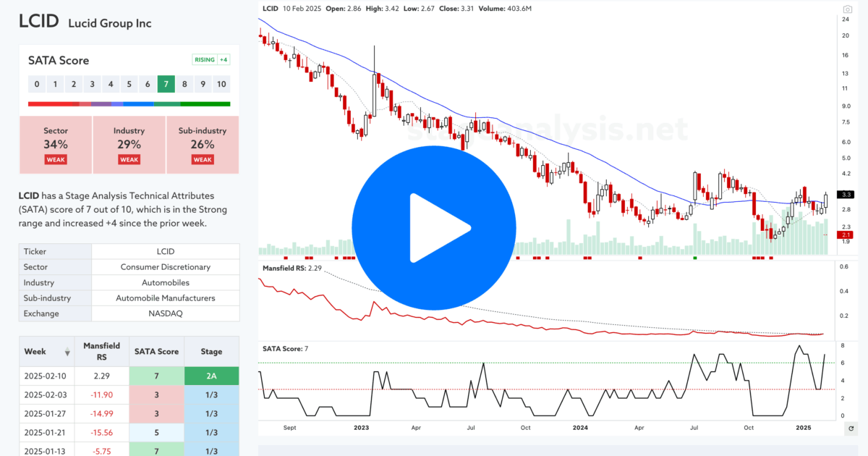Click the green 2A stage cell
The height and width of the screenshot is (456, 868).
click(212, 376)
